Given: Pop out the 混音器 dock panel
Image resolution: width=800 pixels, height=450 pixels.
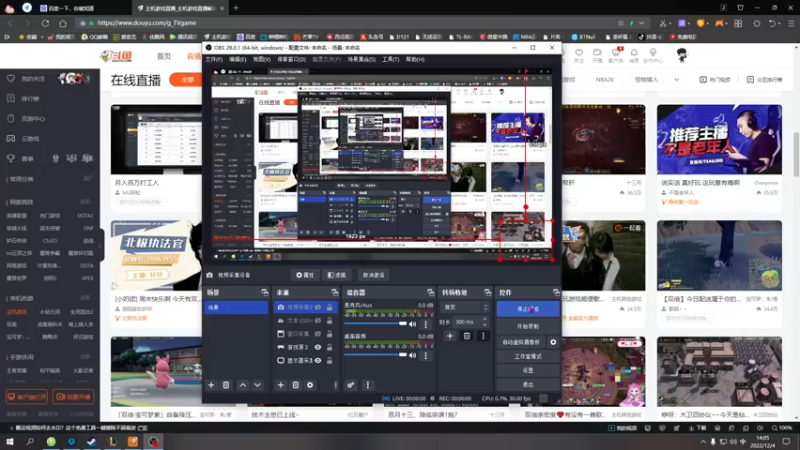Looking at the screenshot, I should (431, 292).
